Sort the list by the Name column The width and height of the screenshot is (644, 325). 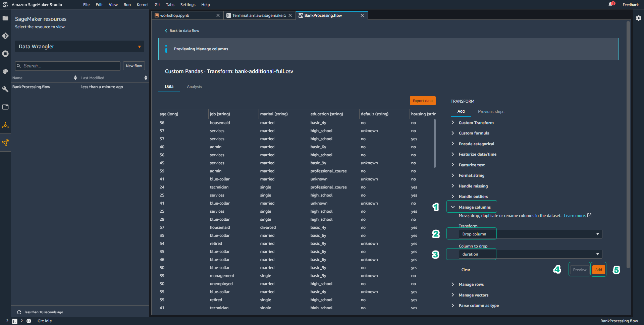(x=45, y=78)
